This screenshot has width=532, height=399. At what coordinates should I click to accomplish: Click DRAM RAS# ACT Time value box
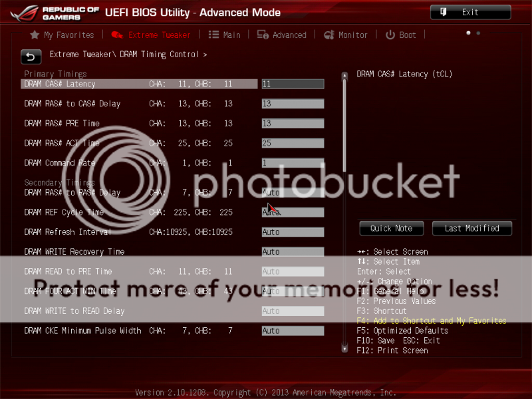click(x=293, y=143)
